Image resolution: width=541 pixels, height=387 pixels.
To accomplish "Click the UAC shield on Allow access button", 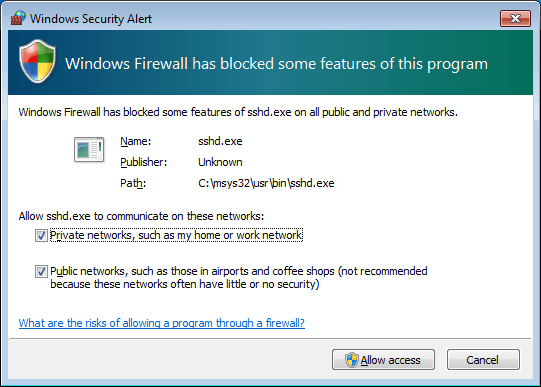I will coord(351,360).
